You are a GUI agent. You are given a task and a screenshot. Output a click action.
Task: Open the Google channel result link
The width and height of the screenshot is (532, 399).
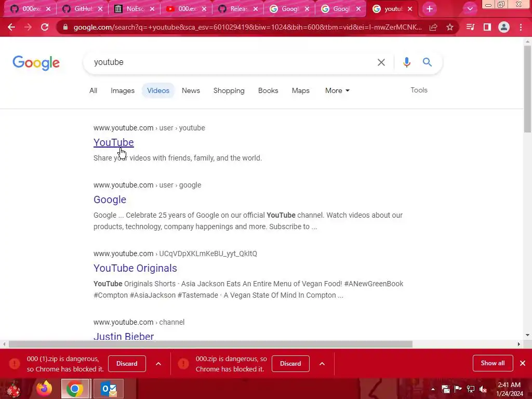pos(110,199)
